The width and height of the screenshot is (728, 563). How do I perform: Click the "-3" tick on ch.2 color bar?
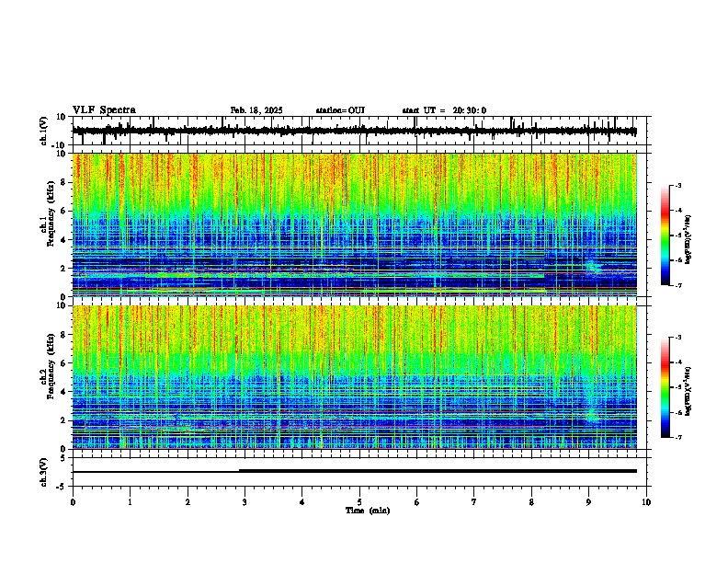point(677,338)
